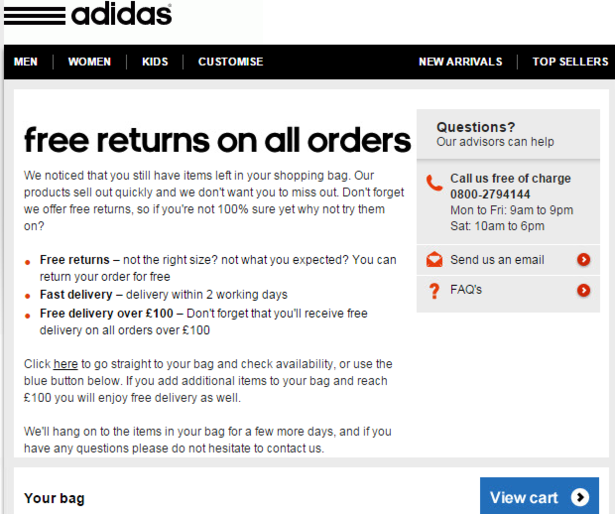Viewport: 615px width, 514px height.
Task: Select the KIDS navigation item
Action: point(155,62)
